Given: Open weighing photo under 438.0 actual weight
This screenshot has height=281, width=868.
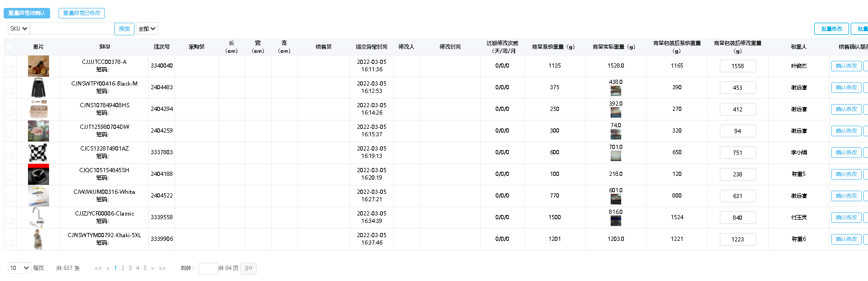Looking at the screenshot, I should click(x=615, y=91).
